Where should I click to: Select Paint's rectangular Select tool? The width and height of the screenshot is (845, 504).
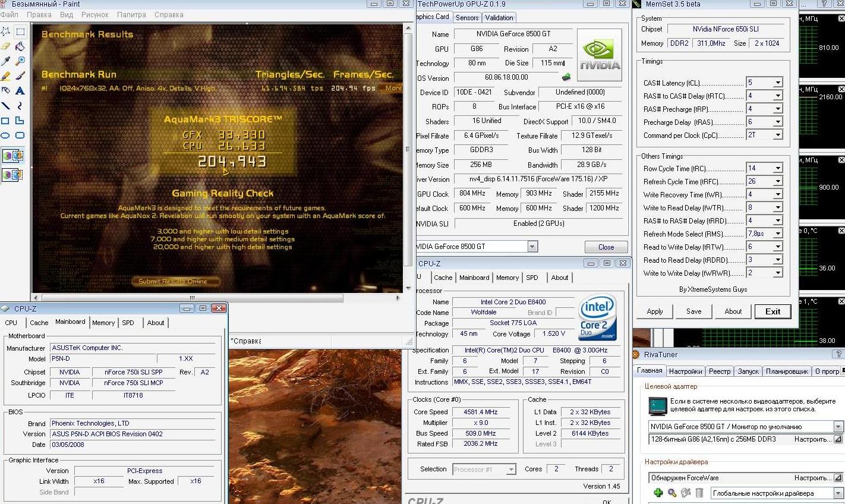point(20,31)
